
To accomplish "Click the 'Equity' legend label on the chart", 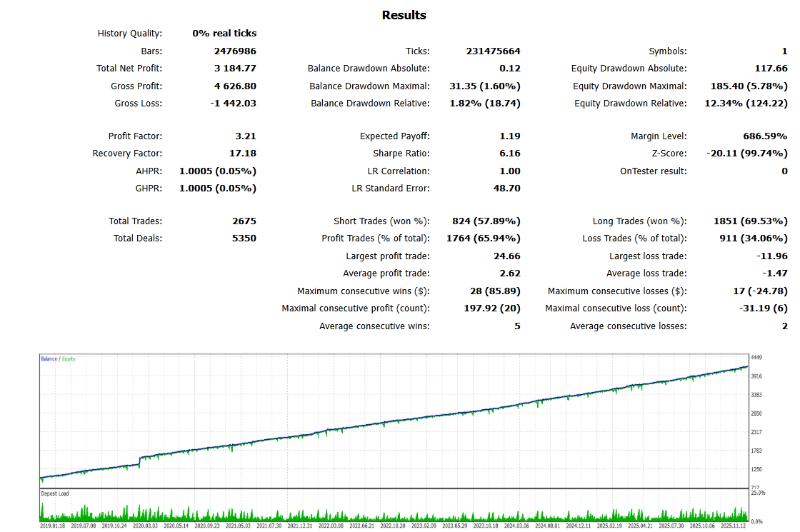I will pos(69,359).
